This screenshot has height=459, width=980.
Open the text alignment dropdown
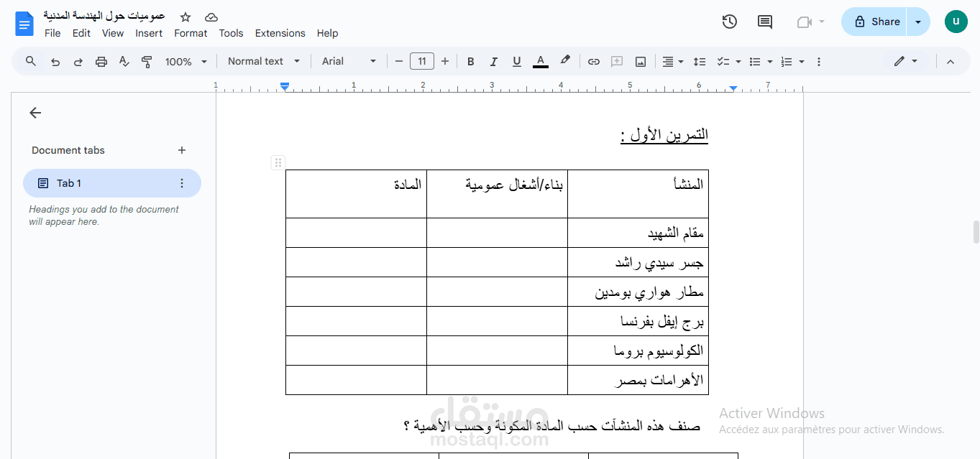672,62
